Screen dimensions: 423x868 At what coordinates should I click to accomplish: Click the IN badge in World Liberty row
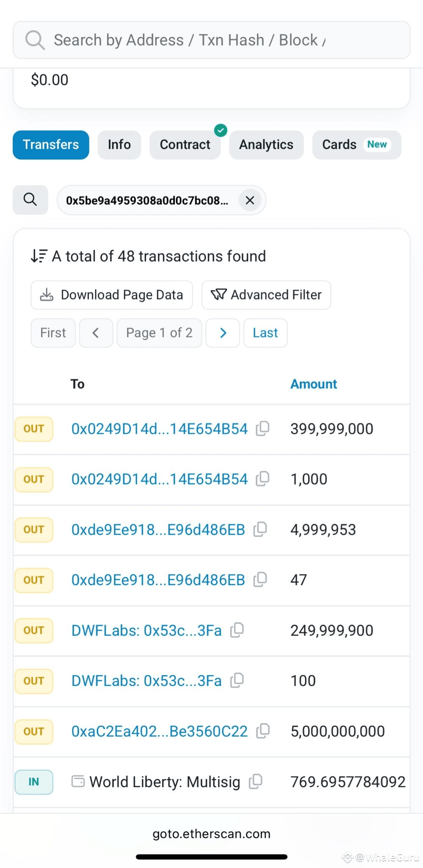(x=34, y=782)
